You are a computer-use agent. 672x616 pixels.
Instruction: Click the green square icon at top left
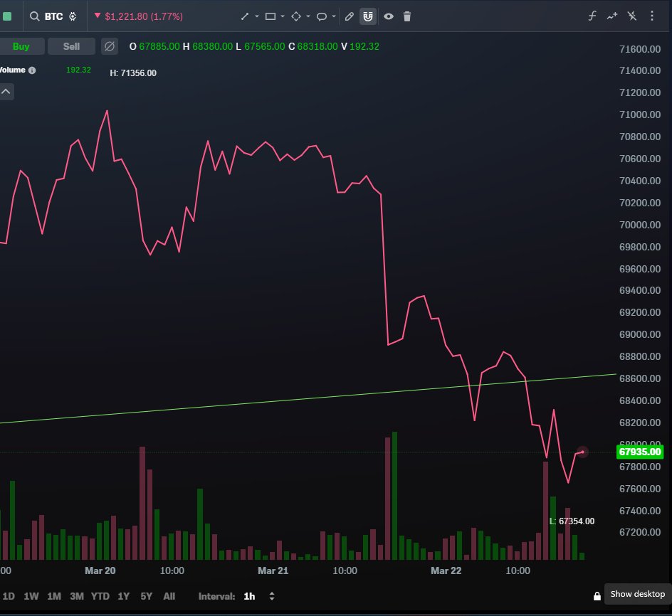[7, 16]
